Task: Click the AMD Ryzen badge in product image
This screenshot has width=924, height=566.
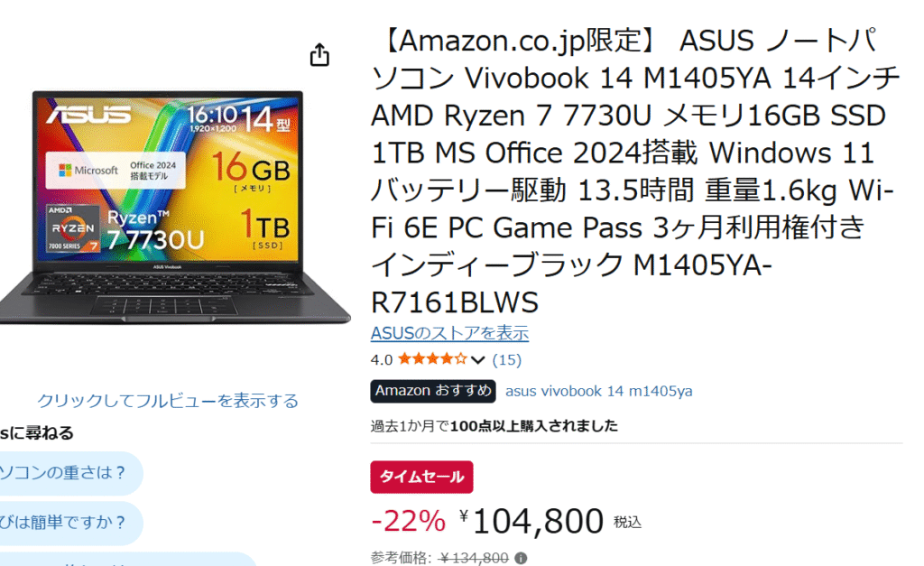Action: 72,228
